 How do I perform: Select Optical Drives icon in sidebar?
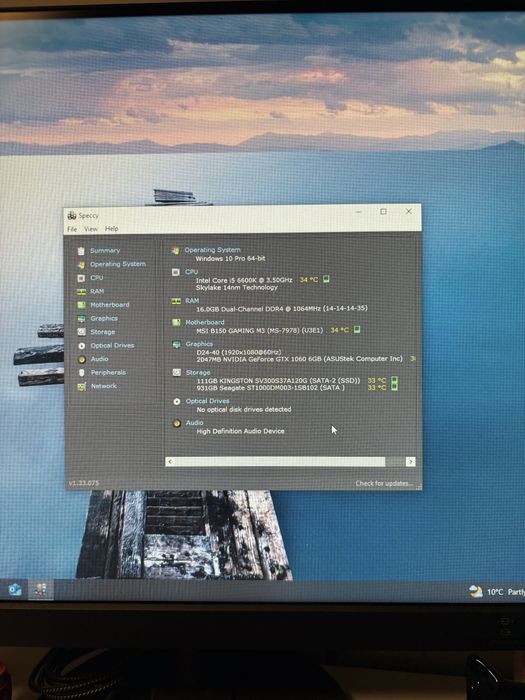(x=81, y=346)
